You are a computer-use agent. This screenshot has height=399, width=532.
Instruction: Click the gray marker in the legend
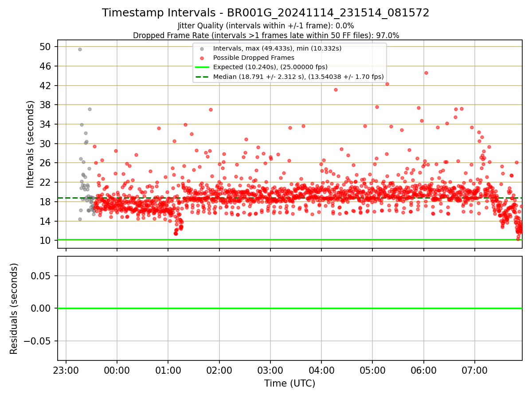tap(202, 48)
